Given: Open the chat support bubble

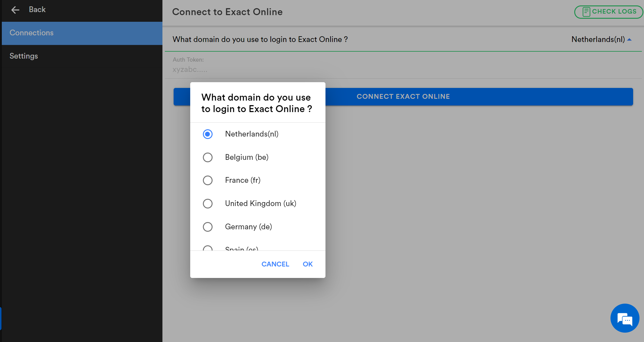Looking at the screenshot, I should pos(625,318).
